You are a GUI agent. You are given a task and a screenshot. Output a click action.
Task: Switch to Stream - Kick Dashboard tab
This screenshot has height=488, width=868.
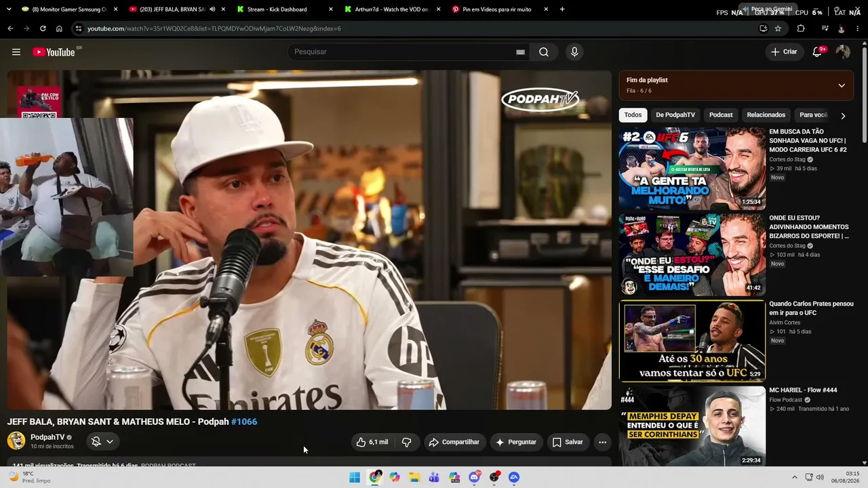coord(285,9)
